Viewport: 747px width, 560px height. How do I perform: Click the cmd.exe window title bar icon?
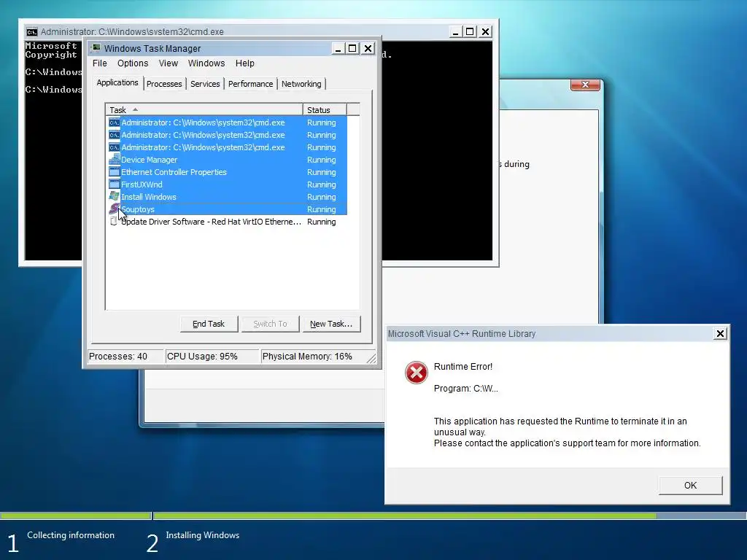32,32
